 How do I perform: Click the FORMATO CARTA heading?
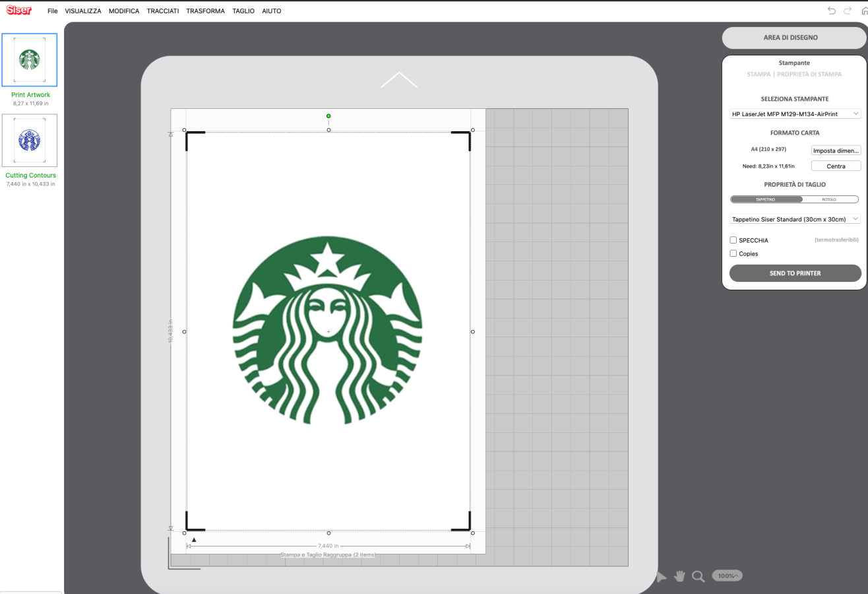click(x=795, y=133)
